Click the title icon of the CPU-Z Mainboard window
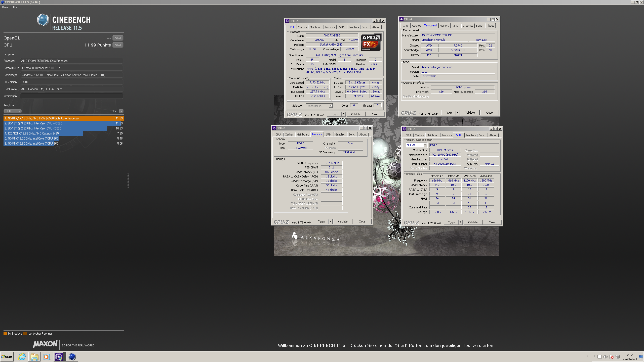The width and height of the screenshot is (644, 362). [401, 19]
